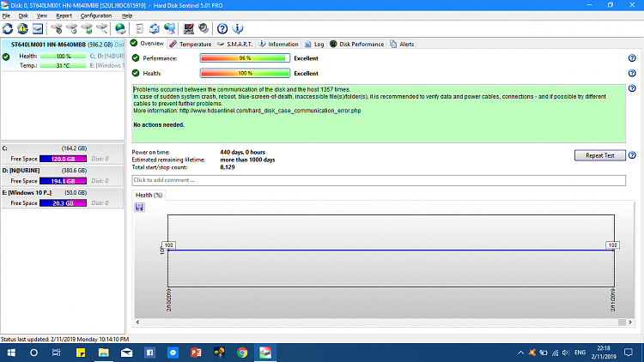The width and height of the screenshot is (644, 362).
Task: Open the Windows Start menu
Action: tap(11, 353)
